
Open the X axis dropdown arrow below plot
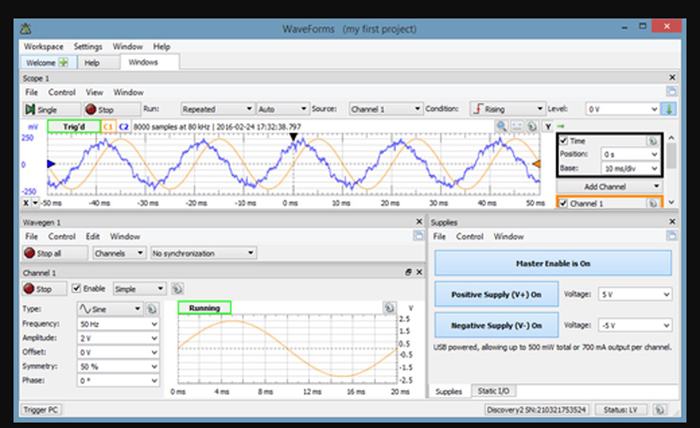(35, 203)
